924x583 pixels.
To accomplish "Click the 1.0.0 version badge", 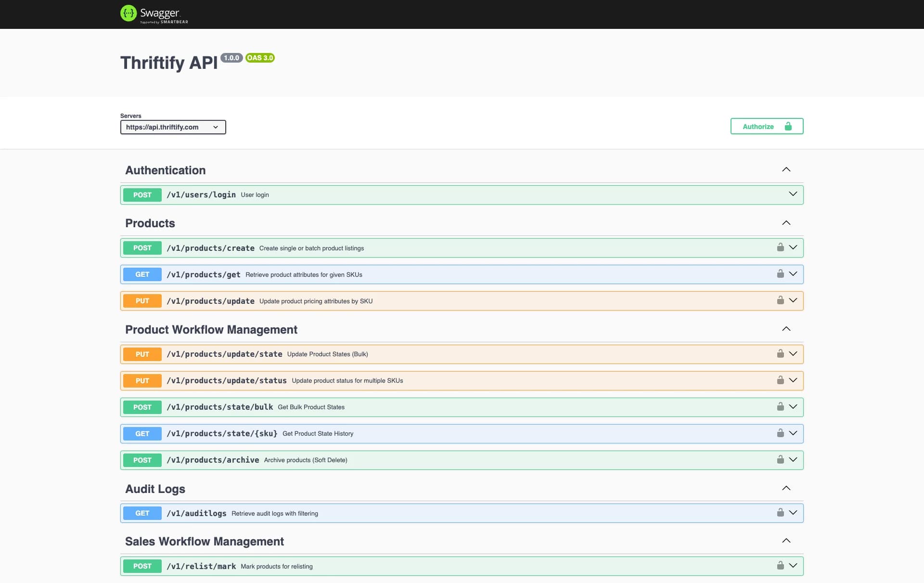I will pos(231,58).
